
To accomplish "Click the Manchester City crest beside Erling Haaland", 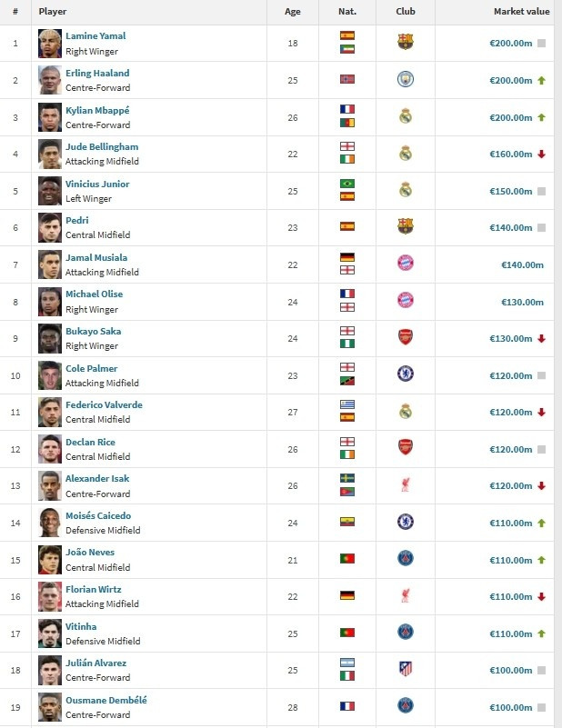I will pos(406,79).
